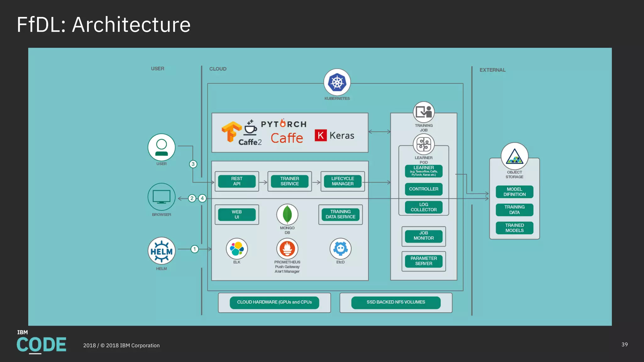Viewport: 644px width, 362px height.
Task: Click the User avatar icon
Action: tap(161, 147)
